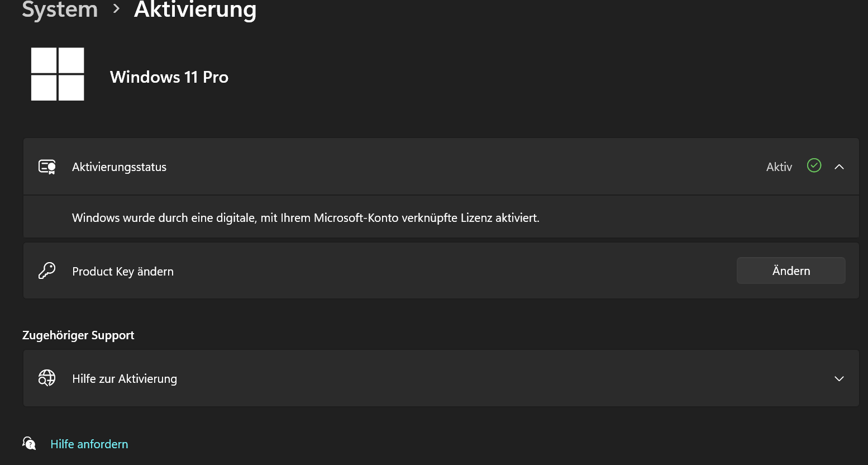Click the breadcrumb arrow after System
Screen dimensions: 868x465
(116, 9)
